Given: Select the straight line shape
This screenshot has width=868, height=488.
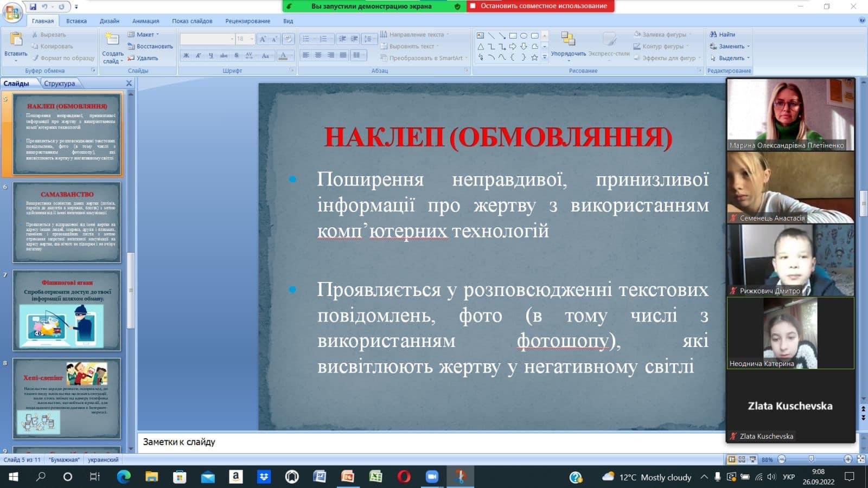Looking at the screenshot, I should click(x=491, y=36).
